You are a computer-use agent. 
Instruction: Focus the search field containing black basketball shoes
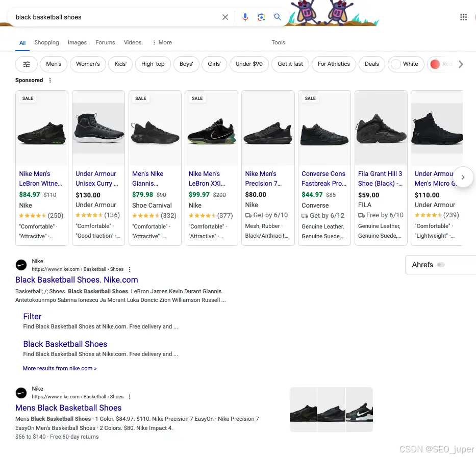pyautogui.click(x=115, y=17)
